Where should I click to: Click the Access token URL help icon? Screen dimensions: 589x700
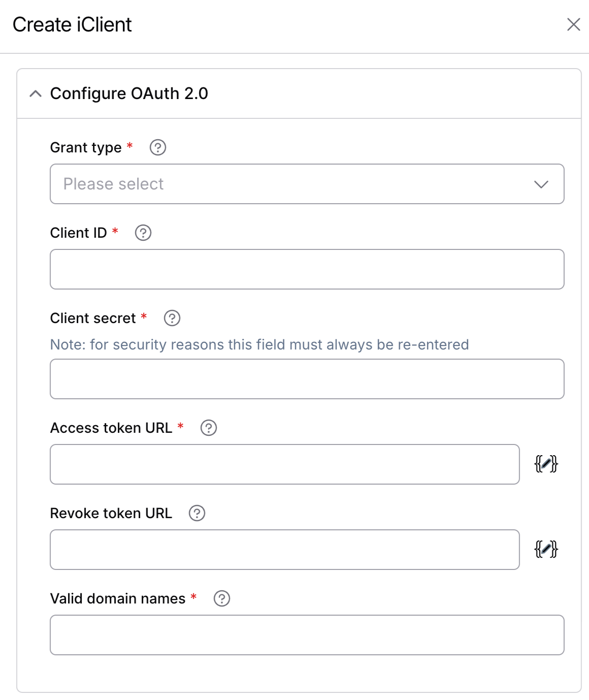[x=209, y=428]
